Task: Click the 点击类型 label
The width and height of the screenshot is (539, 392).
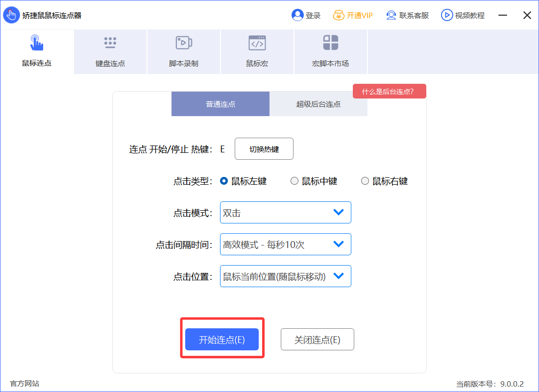Action: 193,181
